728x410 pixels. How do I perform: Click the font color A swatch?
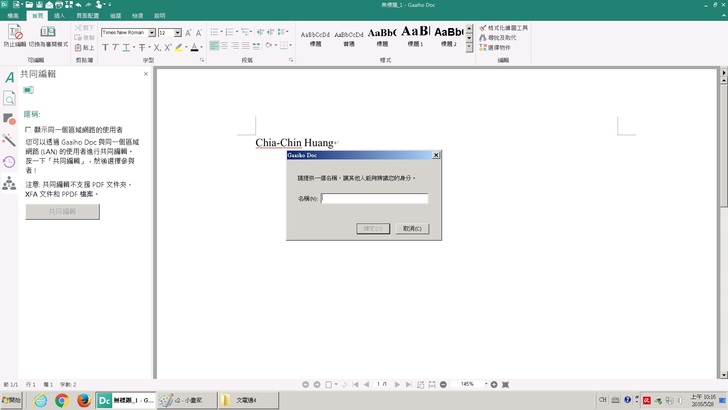195,47
